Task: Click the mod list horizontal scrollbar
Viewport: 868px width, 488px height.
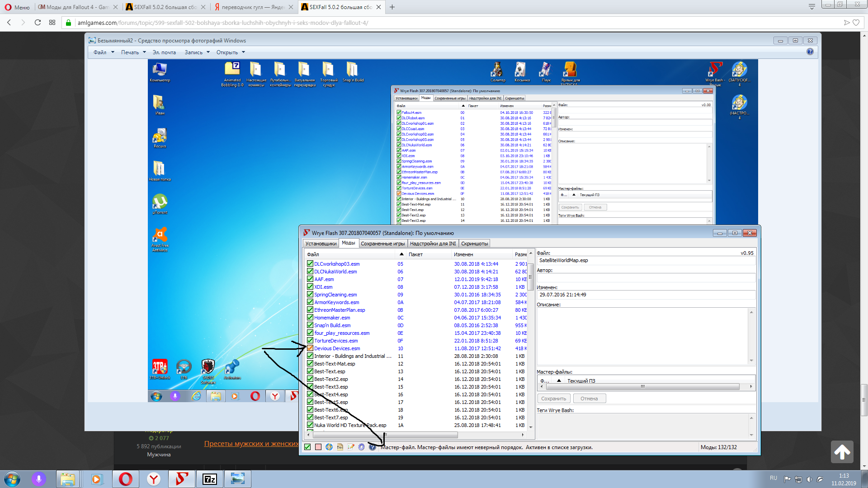Action: [385, 435]
